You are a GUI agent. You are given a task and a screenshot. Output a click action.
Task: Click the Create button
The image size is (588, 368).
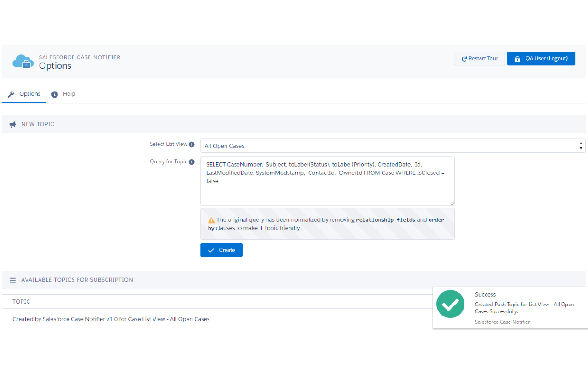click(221, 250)
